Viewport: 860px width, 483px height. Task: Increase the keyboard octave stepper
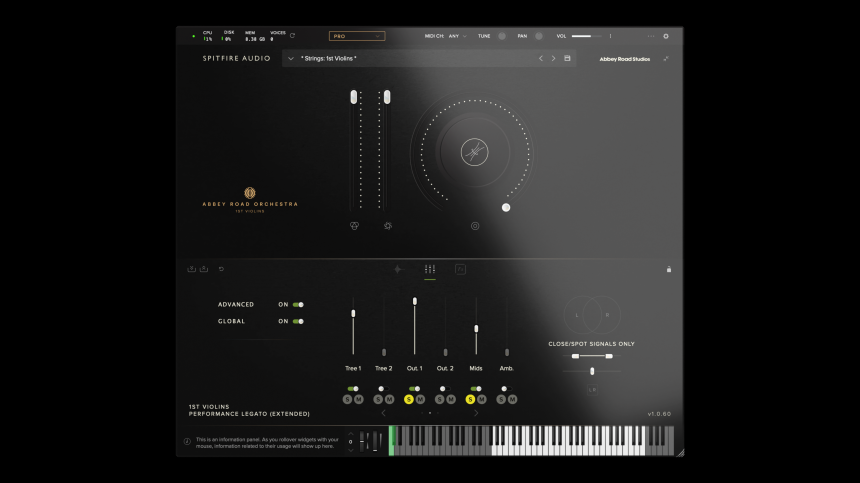[x=350, y=434]
